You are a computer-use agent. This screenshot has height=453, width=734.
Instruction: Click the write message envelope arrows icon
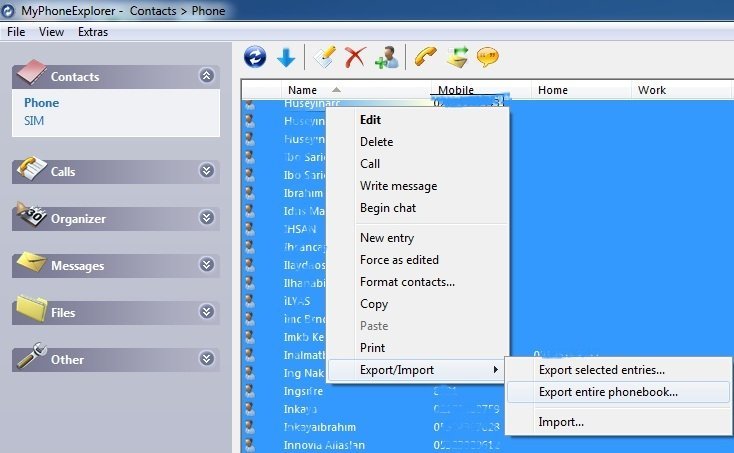[x=457, y=57]
